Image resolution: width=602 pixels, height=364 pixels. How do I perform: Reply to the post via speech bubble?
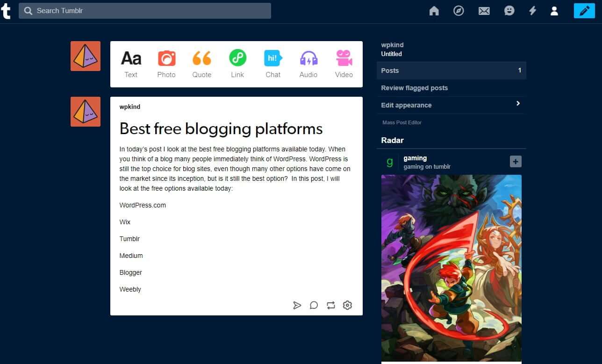click(314, 305)
